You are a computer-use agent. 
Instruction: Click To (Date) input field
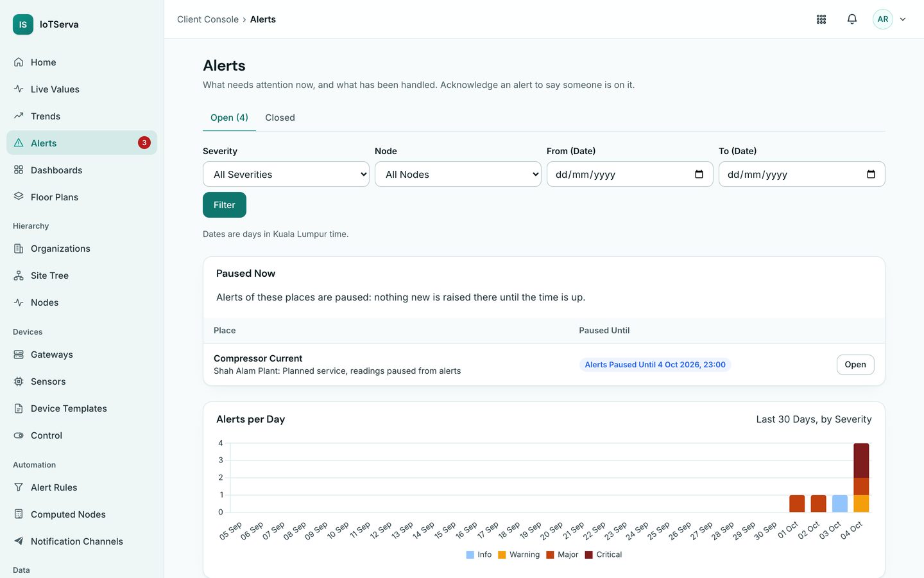[802, 174]
